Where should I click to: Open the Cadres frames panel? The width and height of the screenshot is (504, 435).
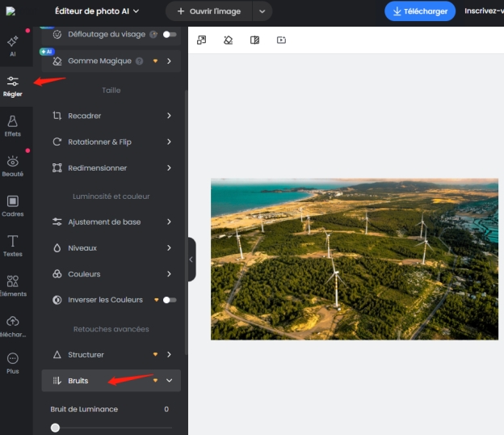[12, 205]
